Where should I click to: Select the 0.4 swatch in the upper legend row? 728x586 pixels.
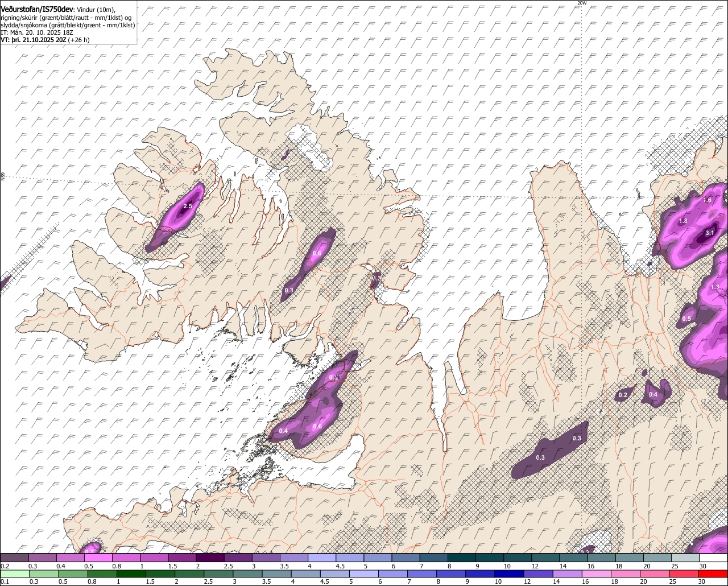[70, 558]
